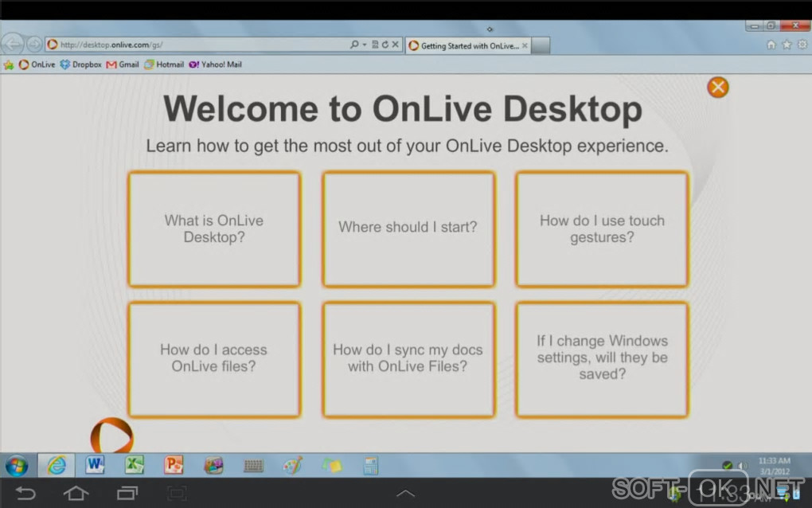This screenshot has height=508, width=812.
Task: Tap the Android Home button
Action: pos(76,493)
